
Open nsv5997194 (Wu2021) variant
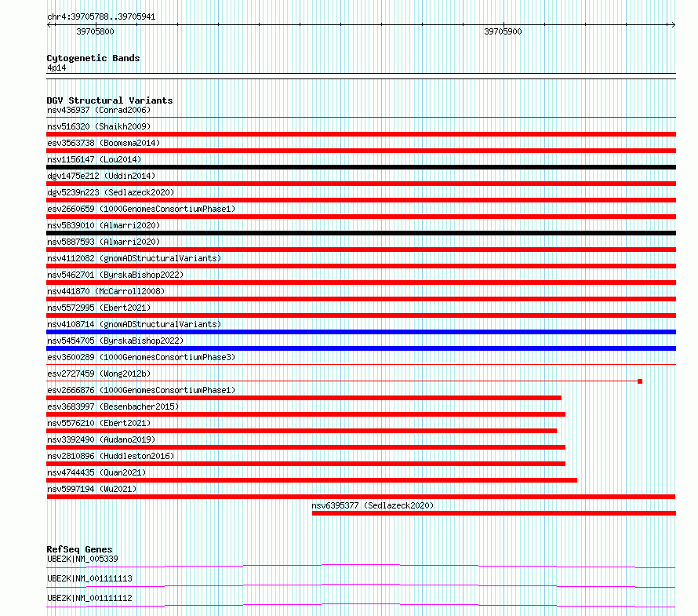tap(92, 489)
